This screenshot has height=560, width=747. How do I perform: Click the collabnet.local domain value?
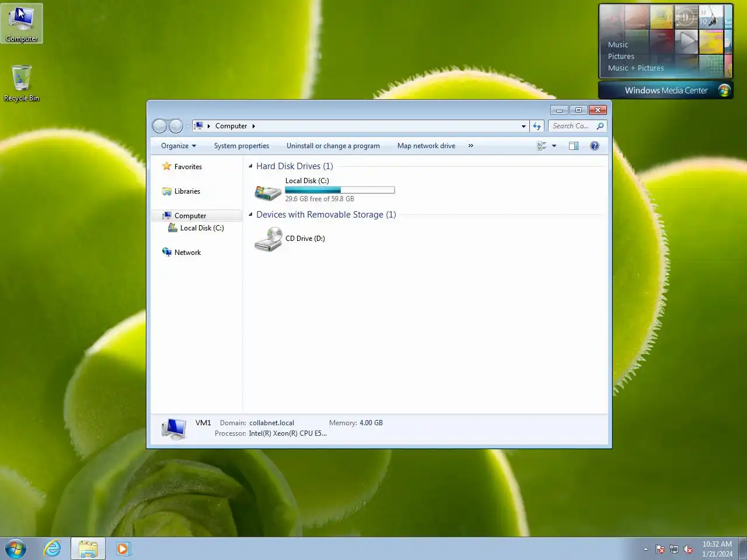point(271,423)
